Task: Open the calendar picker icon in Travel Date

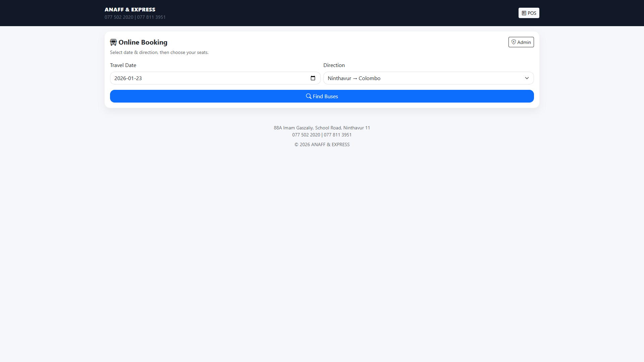Action: 313,78
